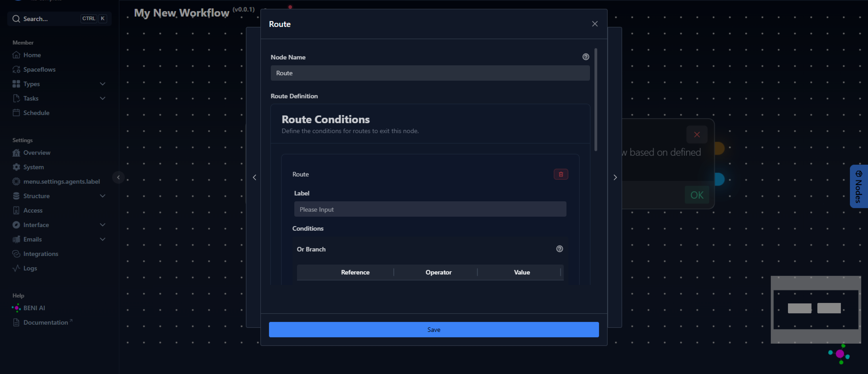Save the Route node configuration
Viewport: 868px width, 374px height.
coord(434,330)
